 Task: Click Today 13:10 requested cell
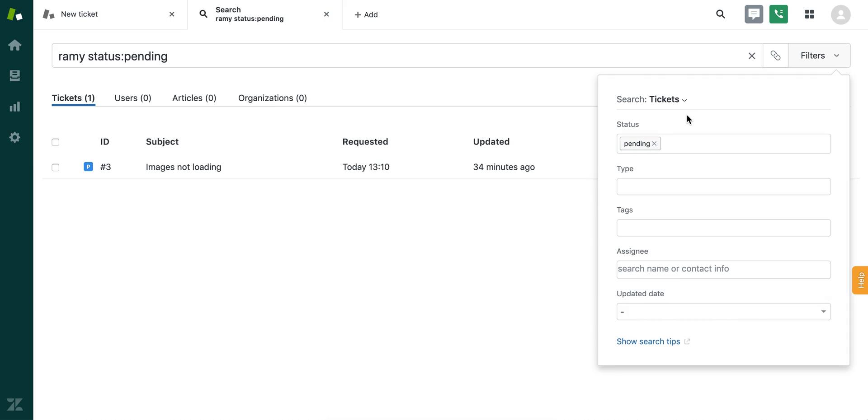pyautogui.click(x=366, y=167)
